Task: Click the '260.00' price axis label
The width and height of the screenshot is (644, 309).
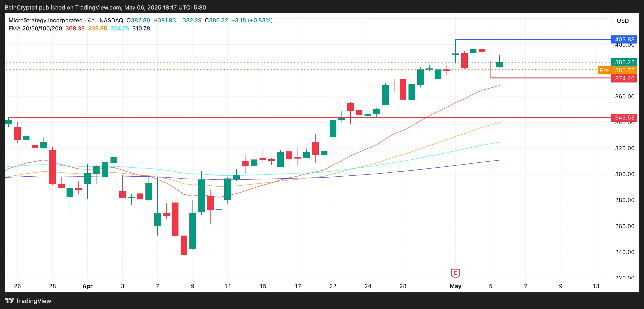Action: [625, 226]
